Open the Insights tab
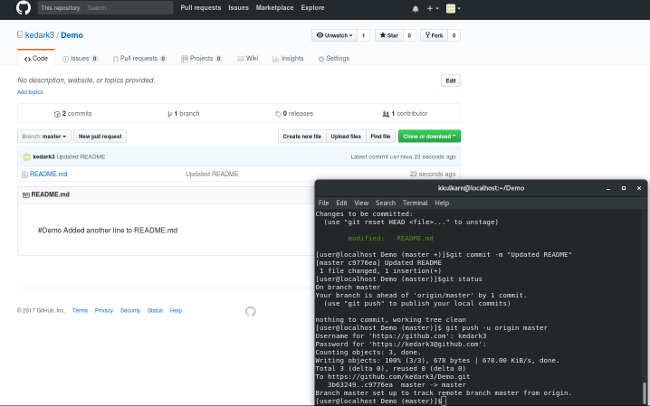The height and width of the screenshot is (406, 650). [x=288, y=59]
